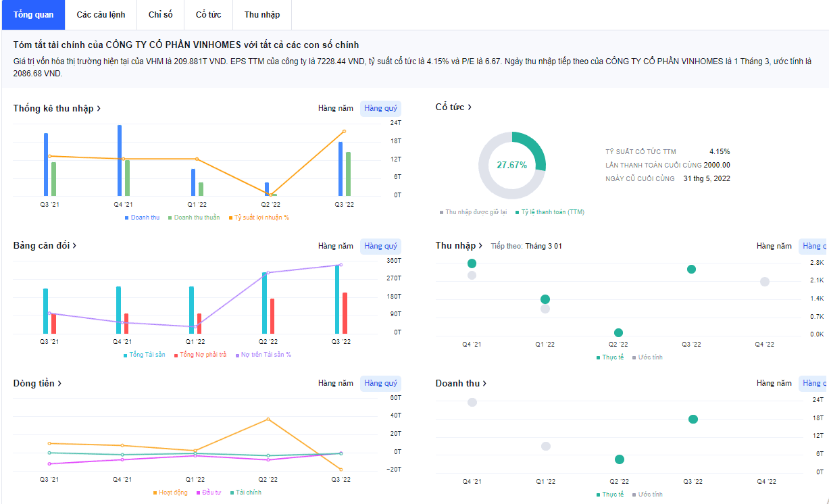The height and width of the screenshot is (504, 829).
Task: Select the Q2 '22 green dot in Doanh thu chart
Action: [x=620, y=459]
